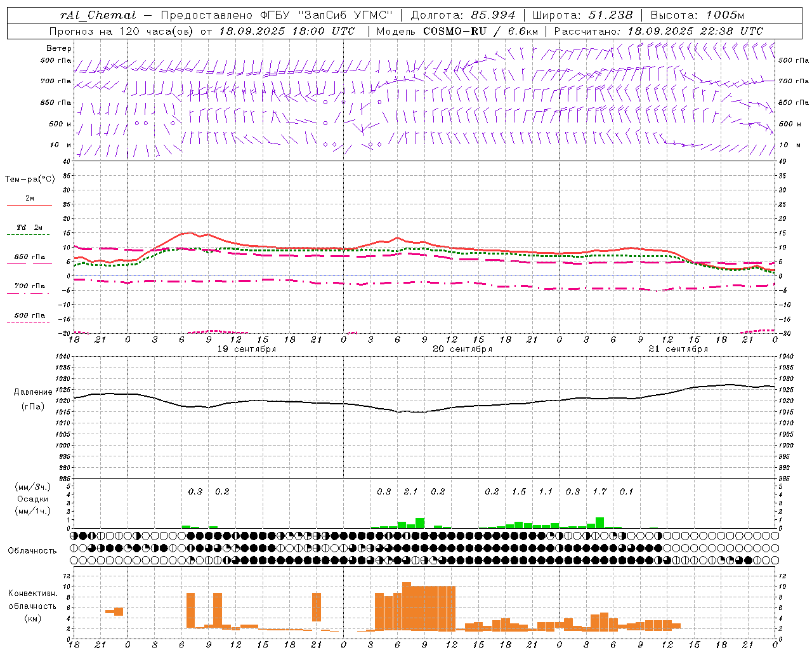Click the latitude value 51.238
Screen dimensions: 812x650
610,15
